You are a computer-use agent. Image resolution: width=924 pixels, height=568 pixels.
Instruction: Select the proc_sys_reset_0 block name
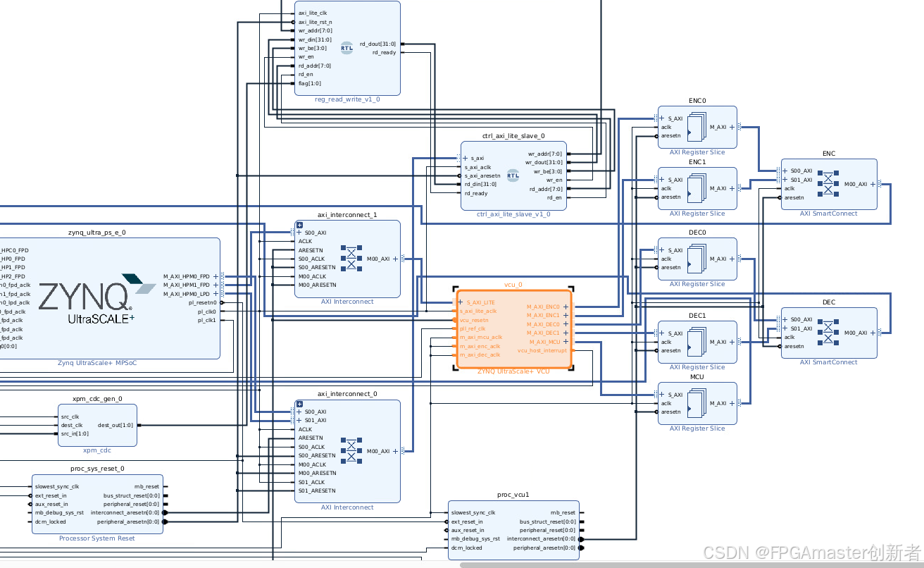click(97, 469)
